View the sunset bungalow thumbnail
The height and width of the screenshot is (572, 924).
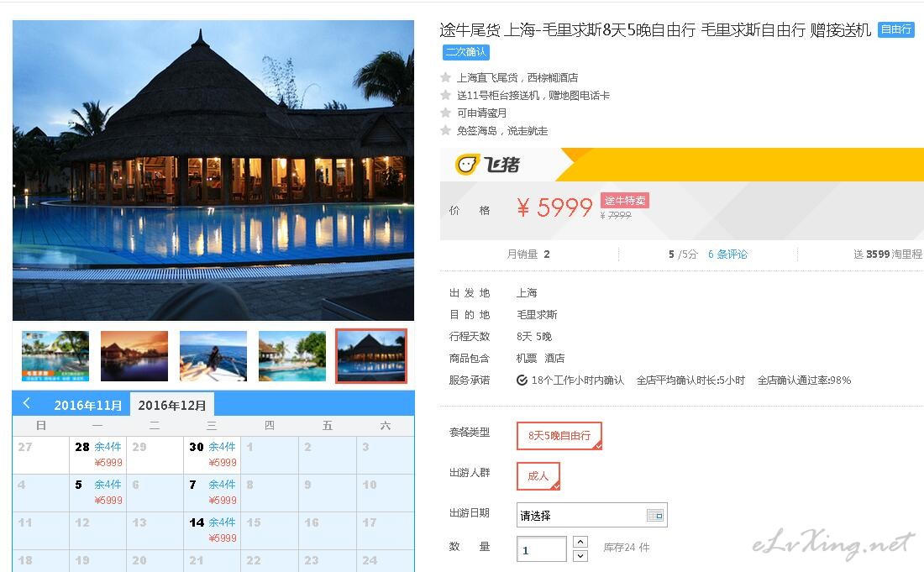[x=134, y=356]
